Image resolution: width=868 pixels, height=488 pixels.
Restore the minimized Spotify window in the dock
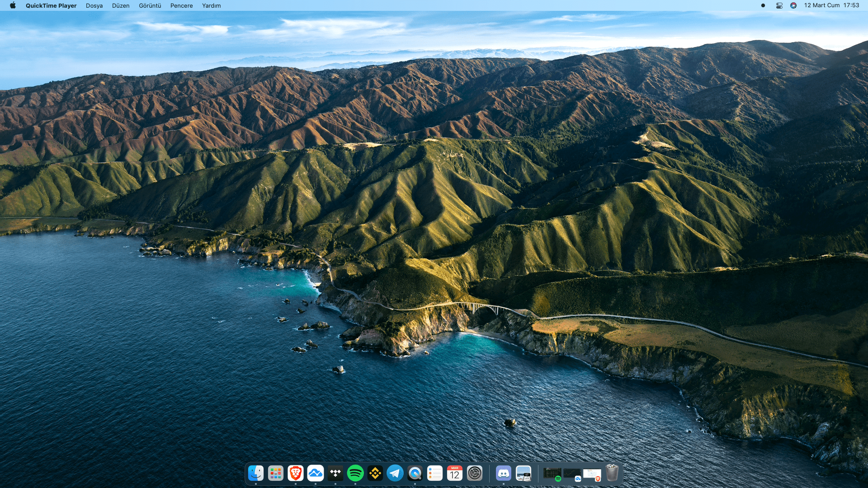(x=552, y=474)
